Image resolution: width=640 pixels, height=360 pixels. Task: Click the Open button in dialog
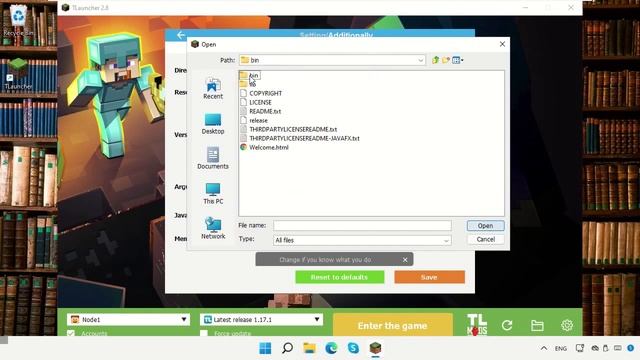tap(485, 225)
